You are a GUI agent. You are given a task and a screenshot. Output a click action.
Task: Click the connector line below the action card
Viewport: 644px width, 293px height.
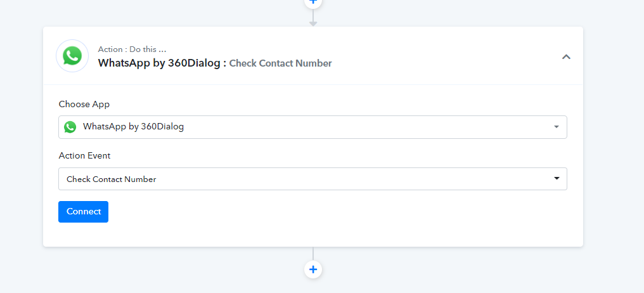pyautogui.click(x=313, y=254)
